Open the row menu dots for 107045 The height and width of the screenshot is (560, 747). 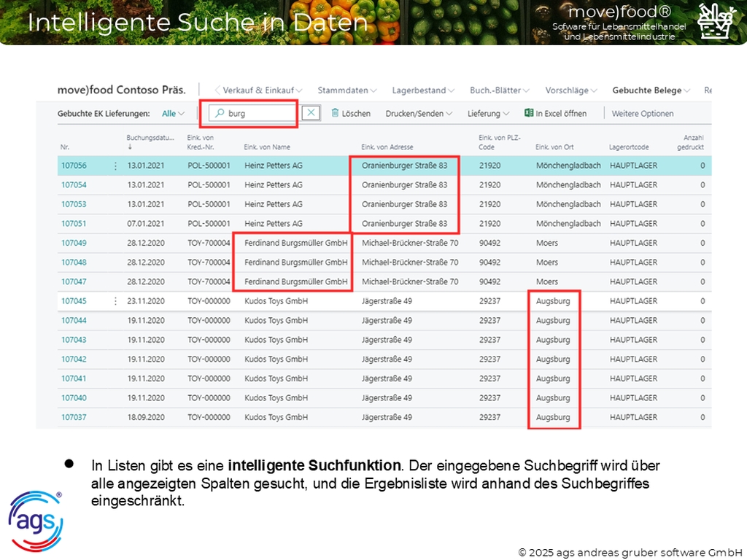click(x=115, y=301)
